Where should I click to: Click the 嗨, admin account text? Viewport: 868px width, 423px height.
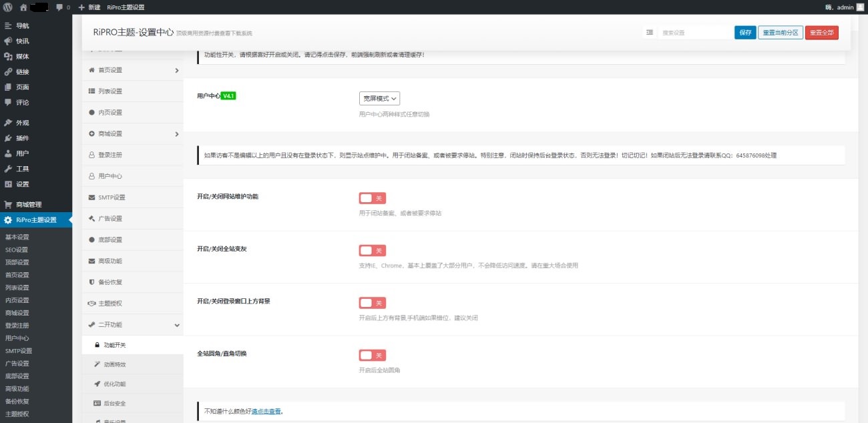point(839,7)
